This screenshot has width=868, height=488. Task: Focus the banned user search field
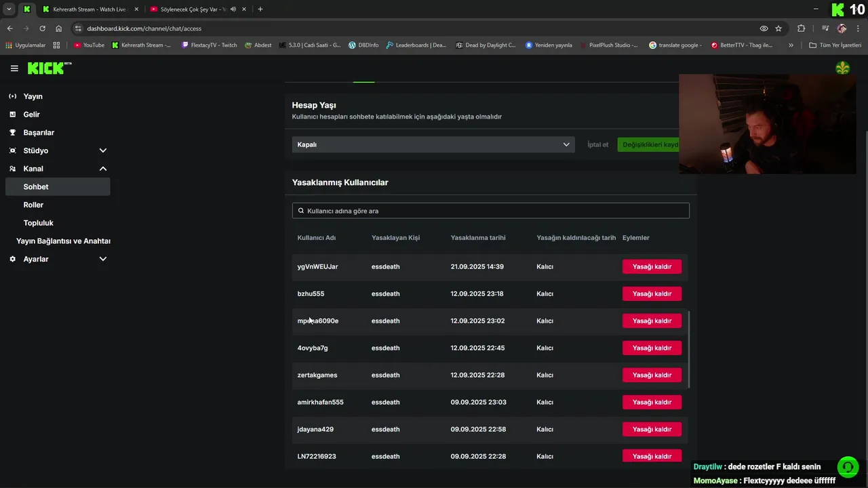click(490, 211)
